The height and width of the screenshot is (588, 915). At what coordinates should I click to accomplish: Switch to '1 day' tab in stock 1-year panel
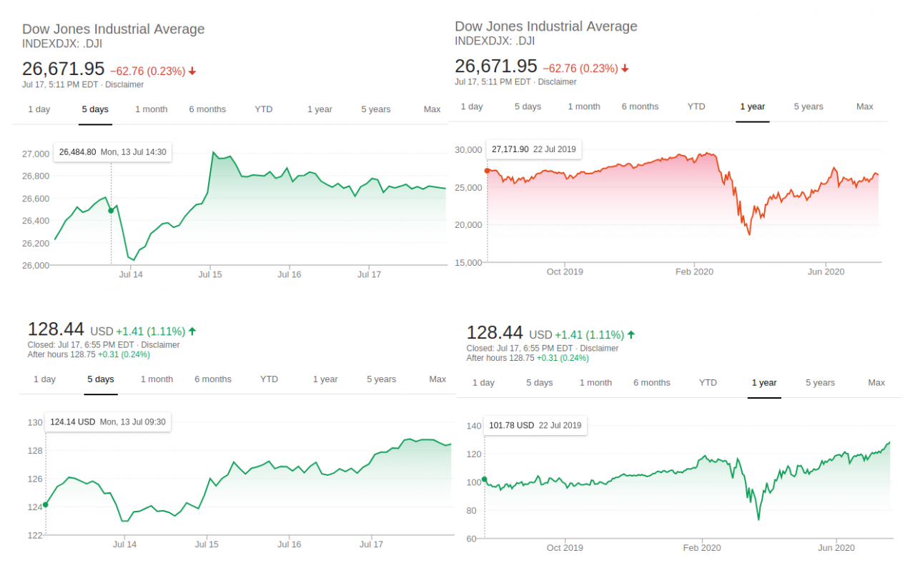tap(483, 383)
